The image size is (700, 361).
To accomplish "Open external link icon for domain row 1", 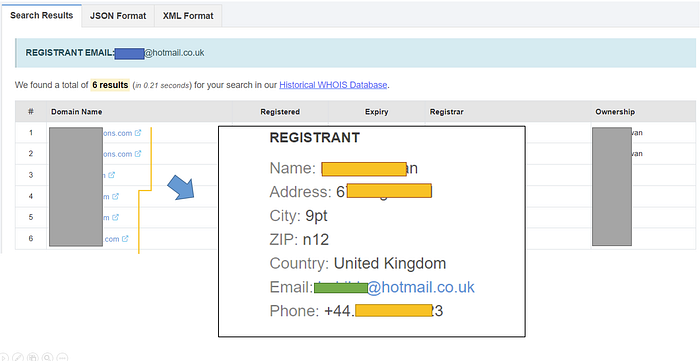I will pos(138,133).
